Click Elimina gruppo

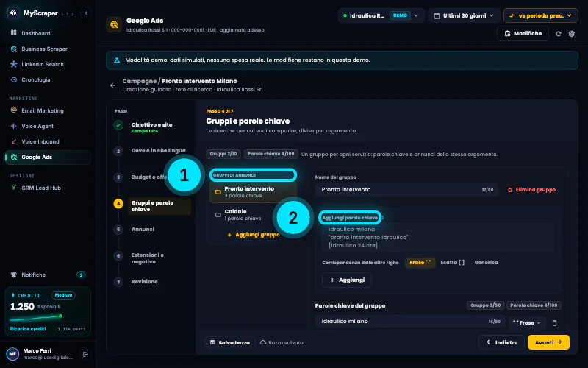(531, 190)
